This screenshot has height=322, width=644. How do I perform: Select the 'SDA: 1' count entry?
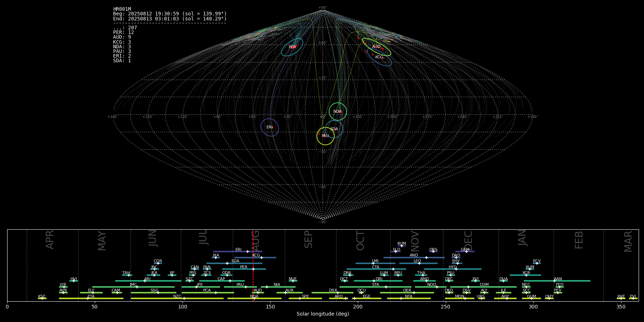[x=122, y=60]
